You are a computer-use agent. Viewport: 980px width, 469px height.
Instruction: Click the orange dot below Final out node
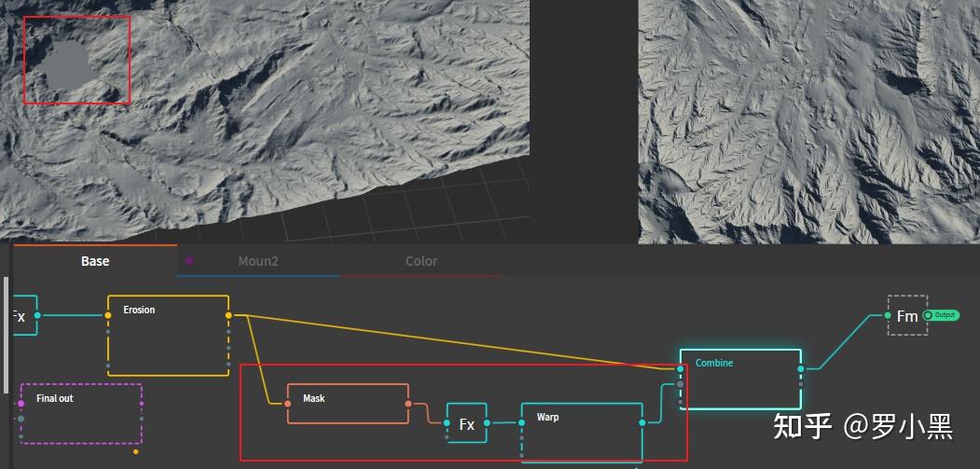[136, 451]
